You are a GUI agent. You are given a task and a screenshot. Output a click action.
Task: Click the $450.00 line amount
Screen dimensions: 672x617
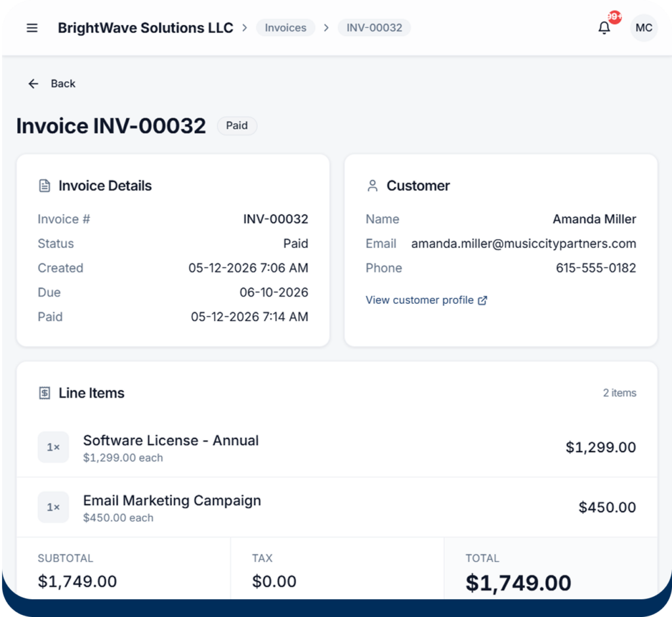tap(607, 507)
